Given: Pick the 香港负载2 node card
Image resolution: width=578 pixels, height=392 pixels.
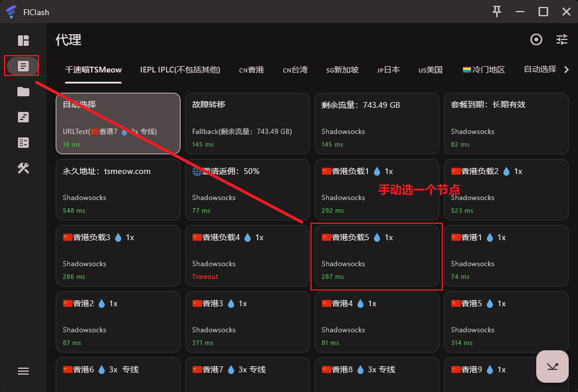Looking at the screenshot, I should click(506, 190).
